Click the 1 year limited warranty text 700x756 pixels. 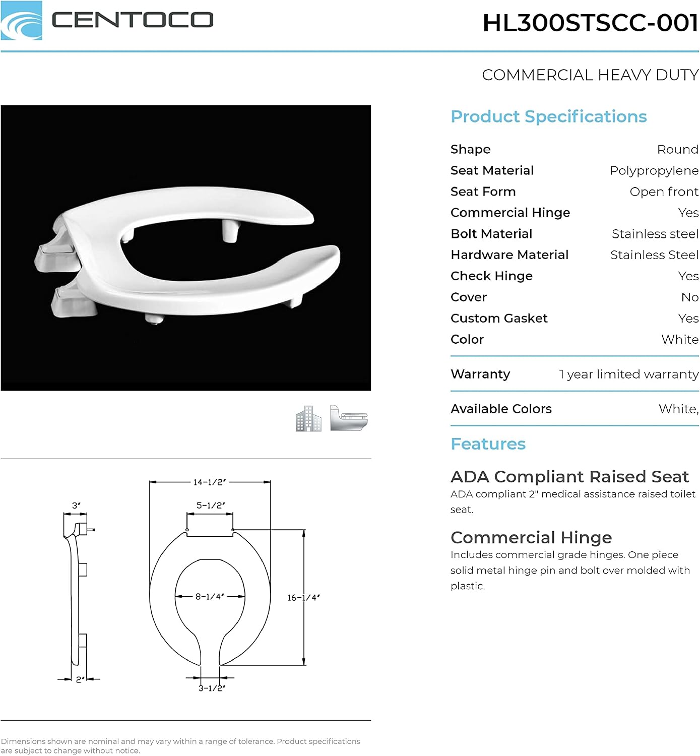[628, 374]
